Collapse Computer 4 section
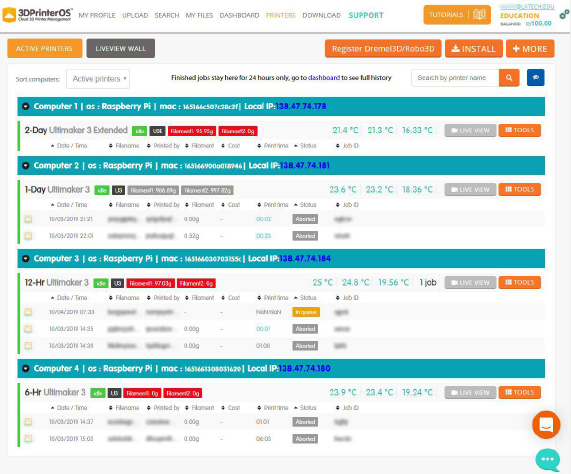This screenshot has height=474, width=571. coord(25,368)
